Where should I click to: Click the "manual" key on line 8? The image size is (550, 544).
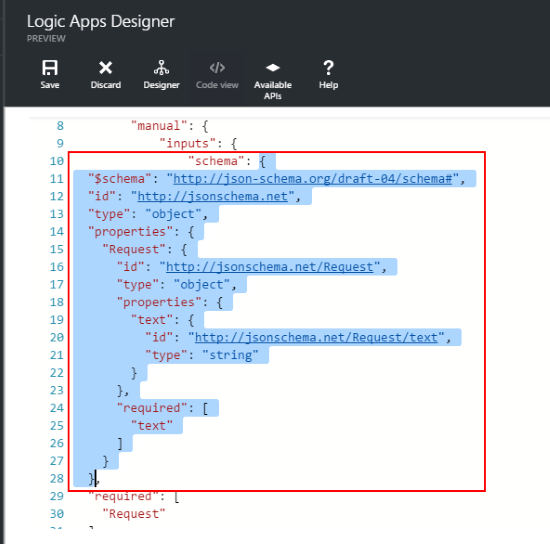[159, 126]
